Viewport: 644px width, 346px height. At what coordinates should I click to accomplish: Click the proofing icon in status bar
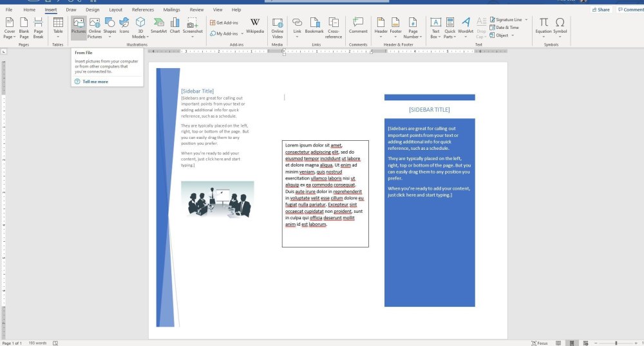pyautogui.click(x=55, y=343)
